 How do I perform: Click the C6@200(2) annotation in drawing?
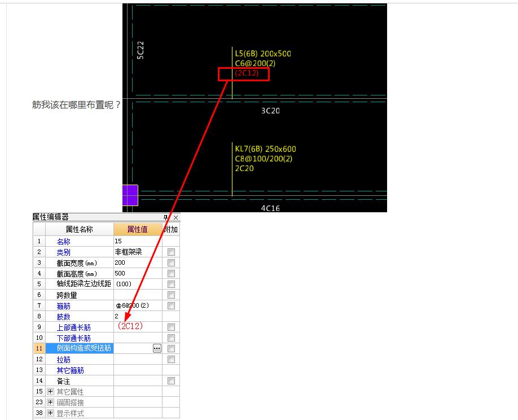click(255, 63)
